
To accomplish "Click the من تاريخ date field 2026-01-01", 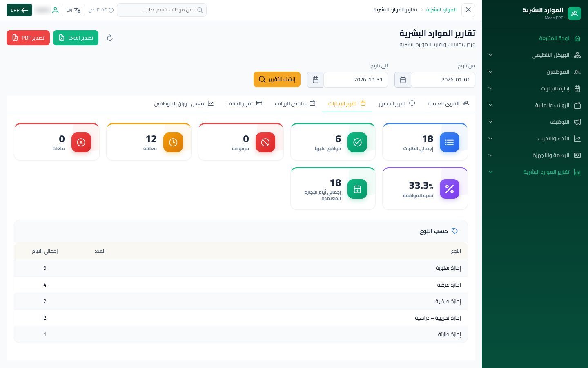I will tap(443, 80).
